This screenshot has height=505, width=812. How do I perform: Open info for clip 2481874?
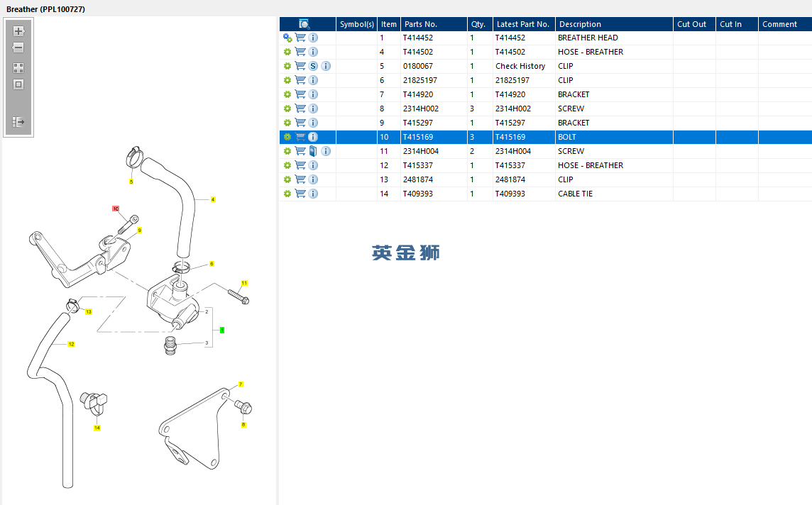[313, 179]
